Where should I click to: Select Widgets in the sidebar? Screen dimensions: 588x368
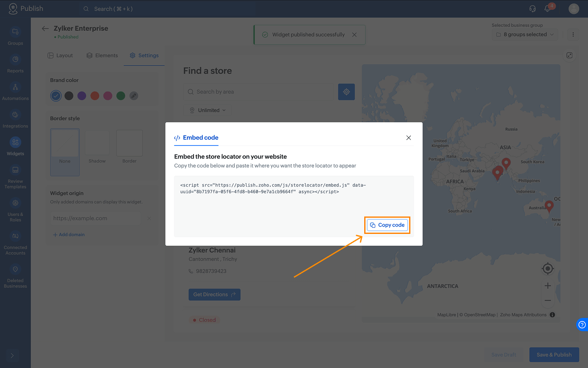pyautogui.click(x=15, y=147)
